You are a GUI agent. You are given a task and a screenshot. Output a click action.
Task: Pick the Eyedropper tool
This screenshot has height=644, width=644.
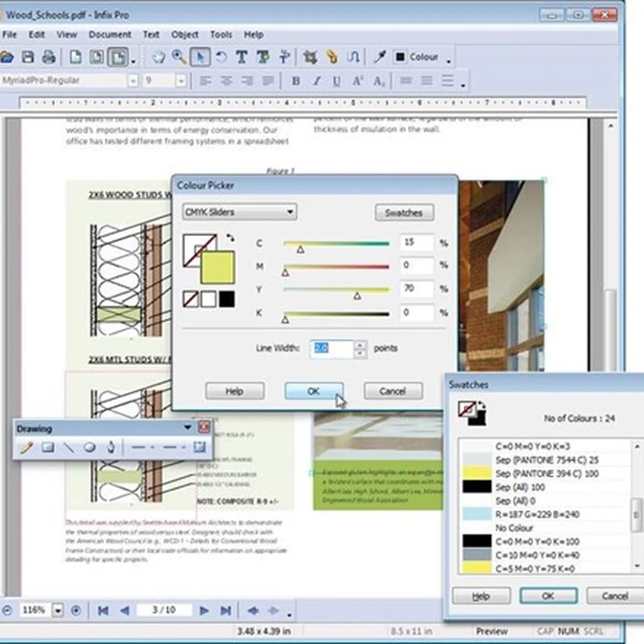(380, 57)
